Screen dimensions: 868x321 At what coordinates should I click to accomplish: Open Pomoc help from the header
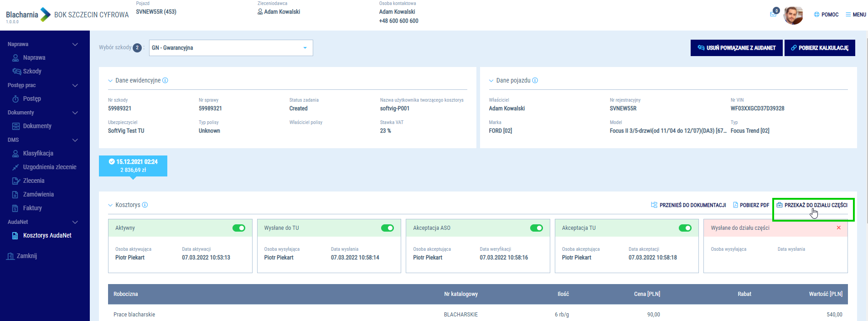(826, 15)
